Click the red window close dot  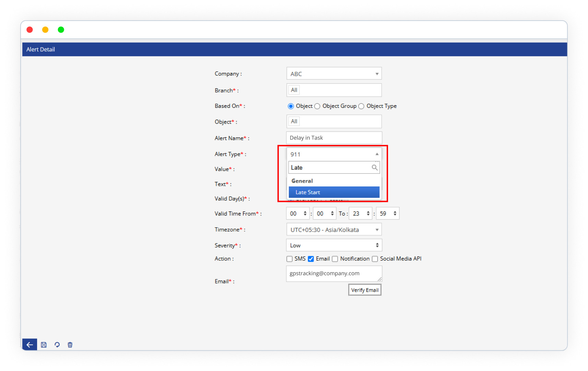coord(30,30)
